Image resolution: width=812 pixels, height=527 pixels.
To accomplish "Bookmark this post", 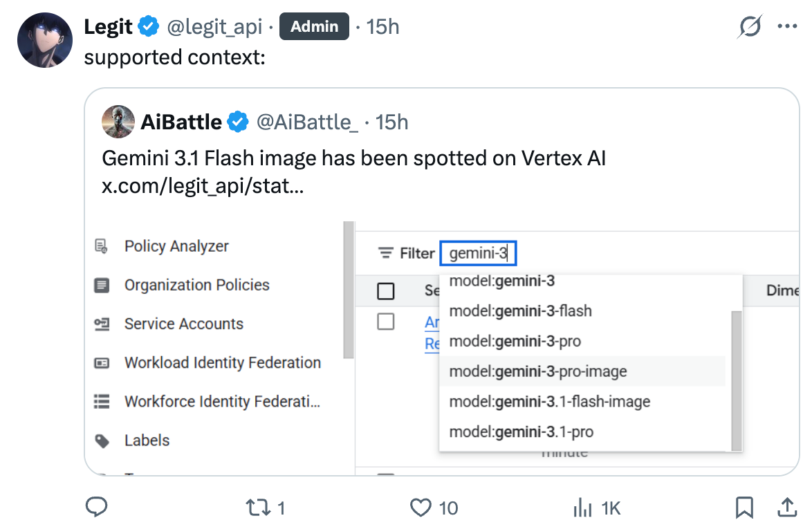I will coord(744,508).
